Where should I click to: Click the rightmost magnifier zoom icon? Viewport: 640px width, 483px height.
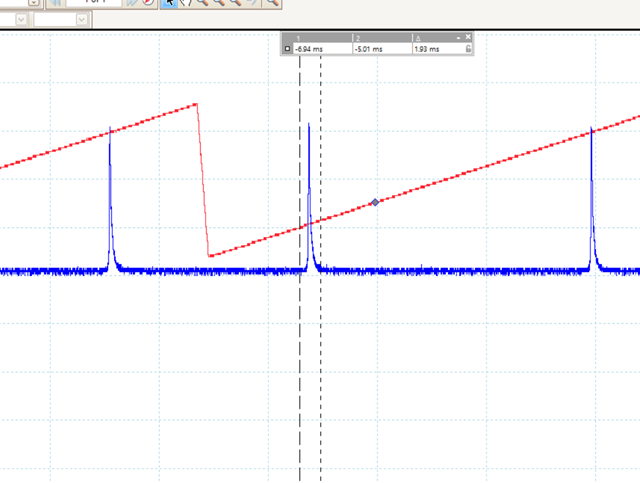pos(272,2)
